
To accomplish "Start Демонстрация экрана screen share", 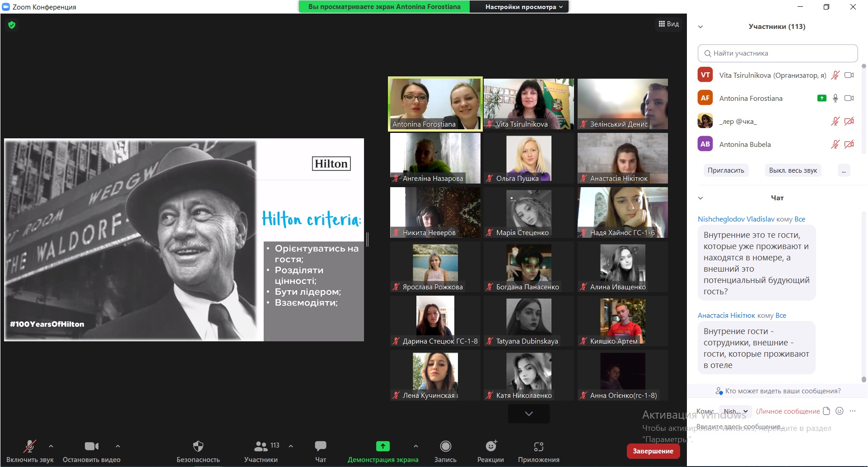I will [x=383, y=451].
